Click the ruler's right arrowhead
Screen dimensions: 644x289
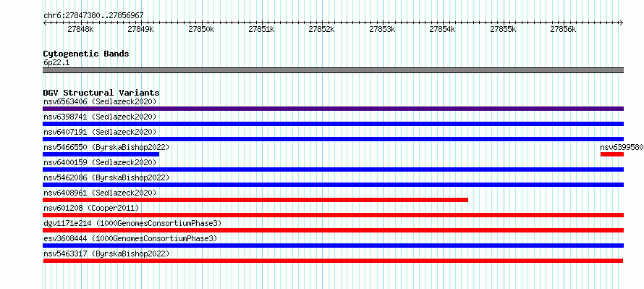[622, 22]
